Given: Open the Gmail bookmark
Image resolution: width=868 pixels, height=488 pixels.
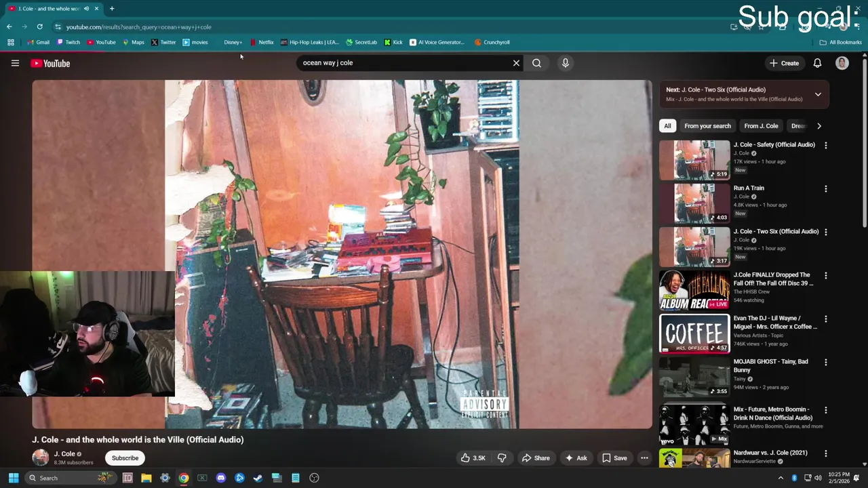Looking at the screenshot, I should [38, 42].
